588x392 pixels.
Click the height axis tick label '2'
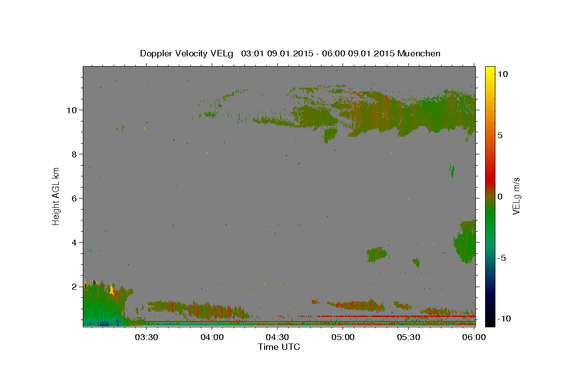pyautogui.click(x=74, y=287)
